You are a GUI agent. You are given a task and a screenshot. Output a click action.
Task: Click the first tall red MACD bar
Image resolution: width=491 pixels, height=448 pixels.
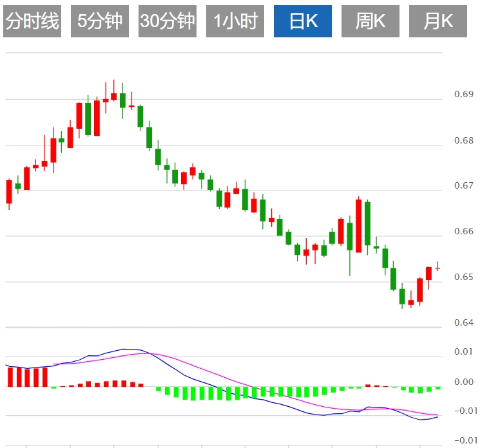[x=10, y=377]
